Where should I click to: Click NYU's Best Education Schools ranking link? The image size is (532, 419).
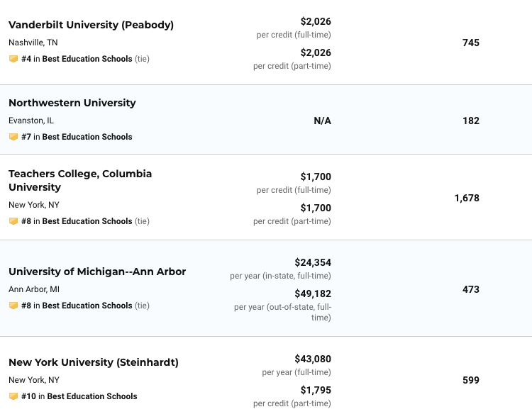[x=92, y=396]
